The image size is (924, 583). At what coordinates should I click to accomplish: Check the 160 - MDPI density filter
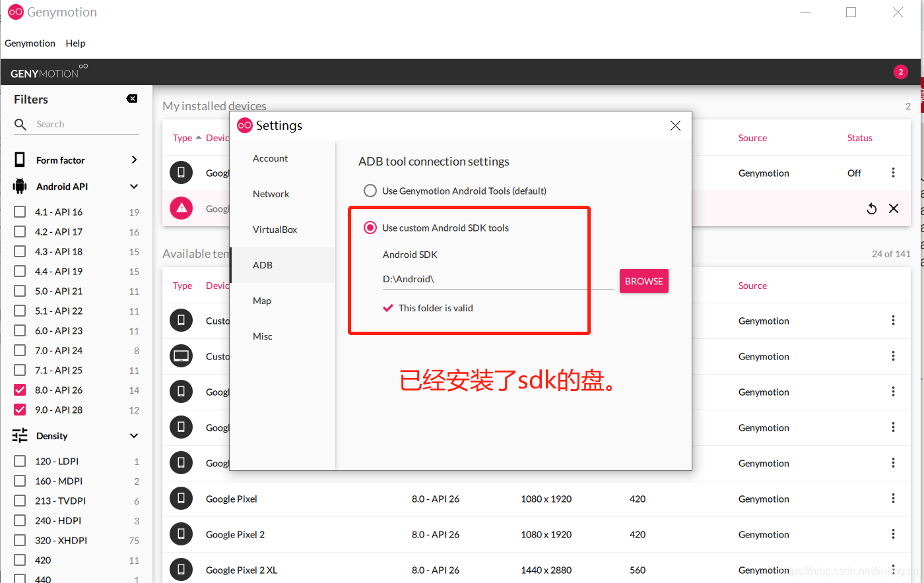point(20,481)
